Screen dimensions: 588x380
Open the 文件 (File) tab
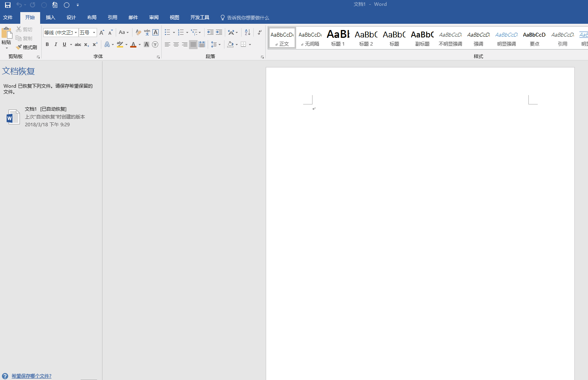8,18
